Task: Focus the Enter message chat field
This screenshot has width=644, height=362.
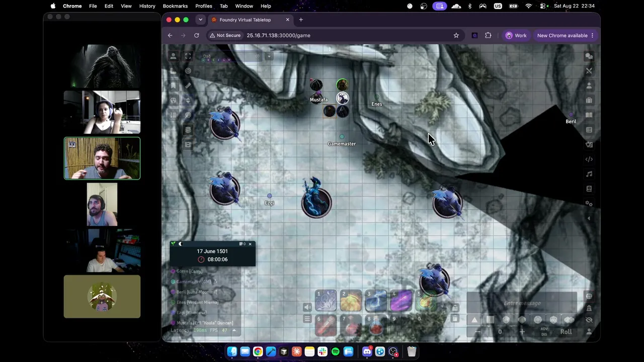Action: (522, 303)
